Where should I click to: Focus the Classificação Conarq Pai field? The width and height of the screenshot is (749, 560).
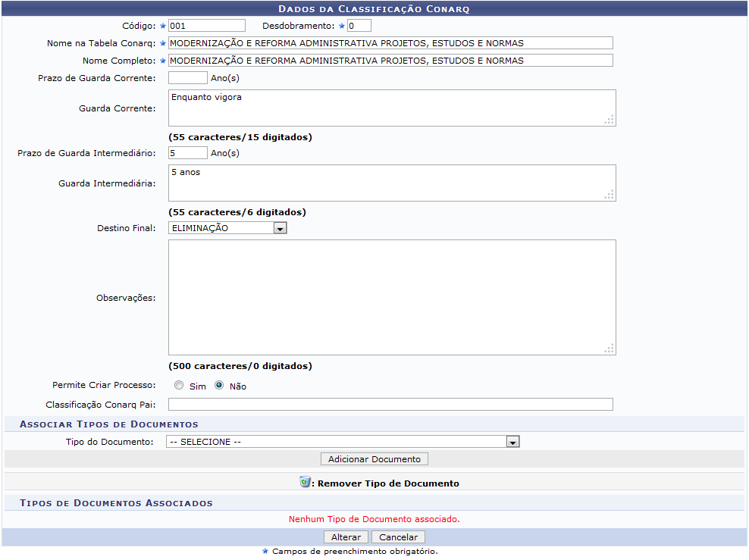[x=390, y=405]
